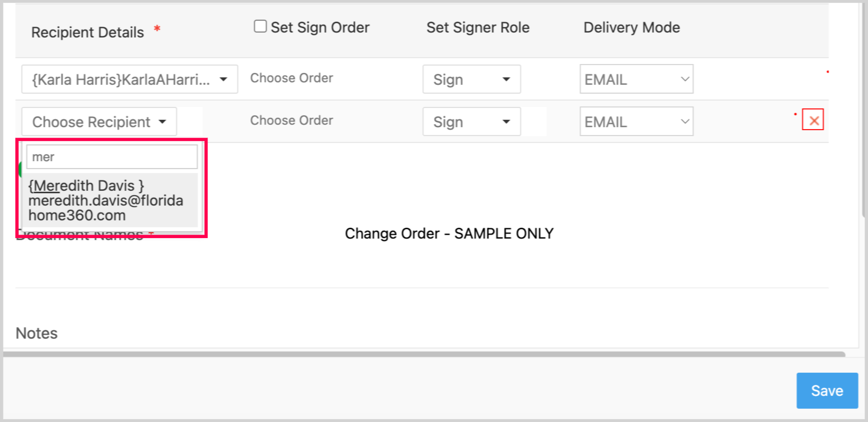Click the Recipient Details header label

[x=88, y=33]
